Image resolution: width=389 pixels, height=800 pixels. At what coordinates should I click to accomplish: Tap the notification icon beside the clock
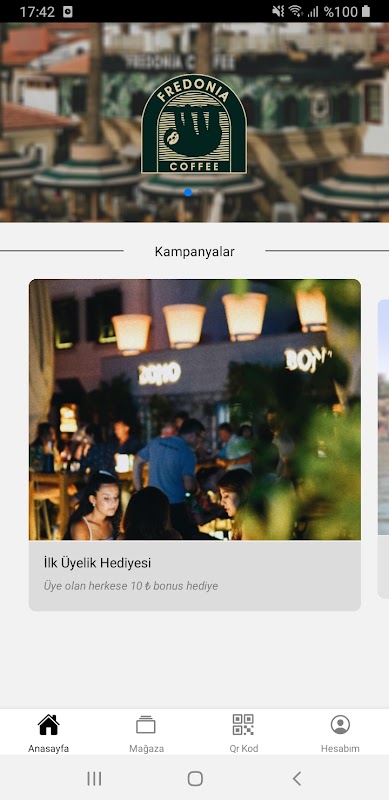click(67, 12)
